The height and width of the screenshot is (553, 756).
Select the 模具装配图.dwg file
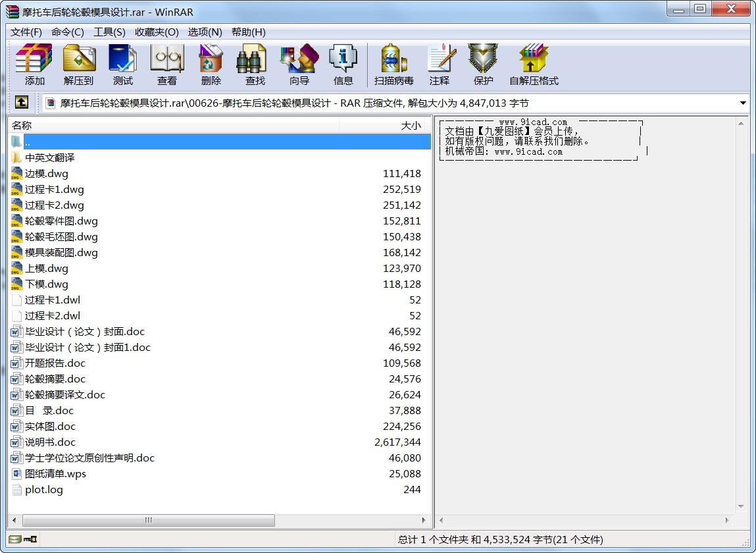(61, 253)
